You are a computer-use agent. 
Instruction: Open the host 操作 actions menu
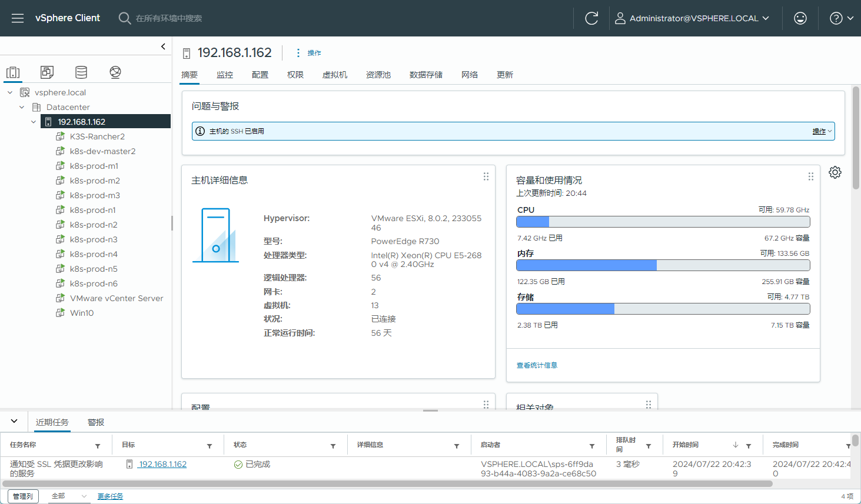pos(308,53)
